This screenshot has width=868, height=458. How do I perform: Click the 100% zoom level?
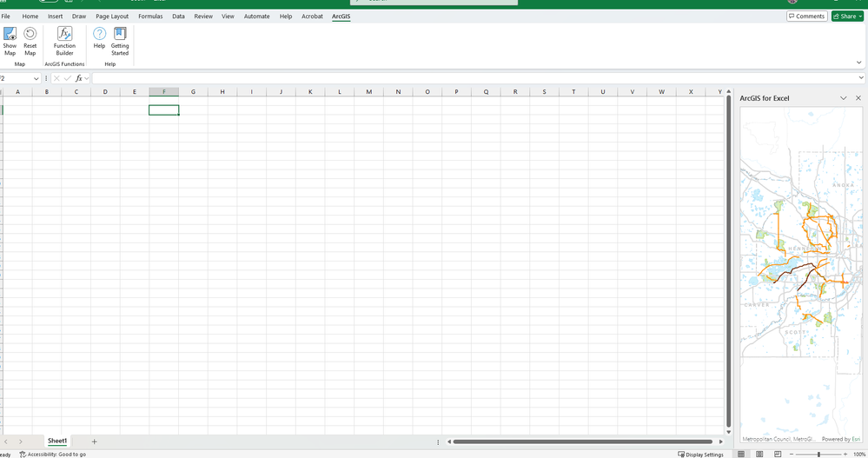[859, 455]
